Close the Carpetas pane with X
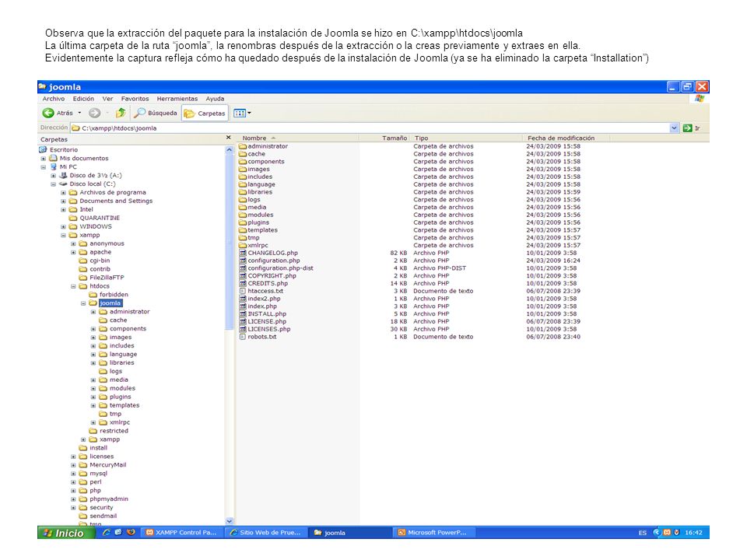The height and width of the screenshot is (560, 747). [x=228, y=138]
